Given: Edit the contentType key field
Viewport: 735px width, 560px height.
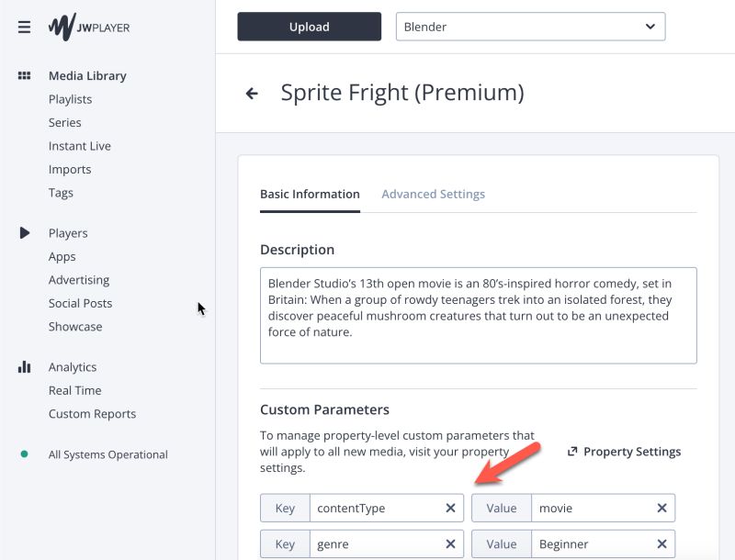Looking at the screenshot, I should coord(375,509).
